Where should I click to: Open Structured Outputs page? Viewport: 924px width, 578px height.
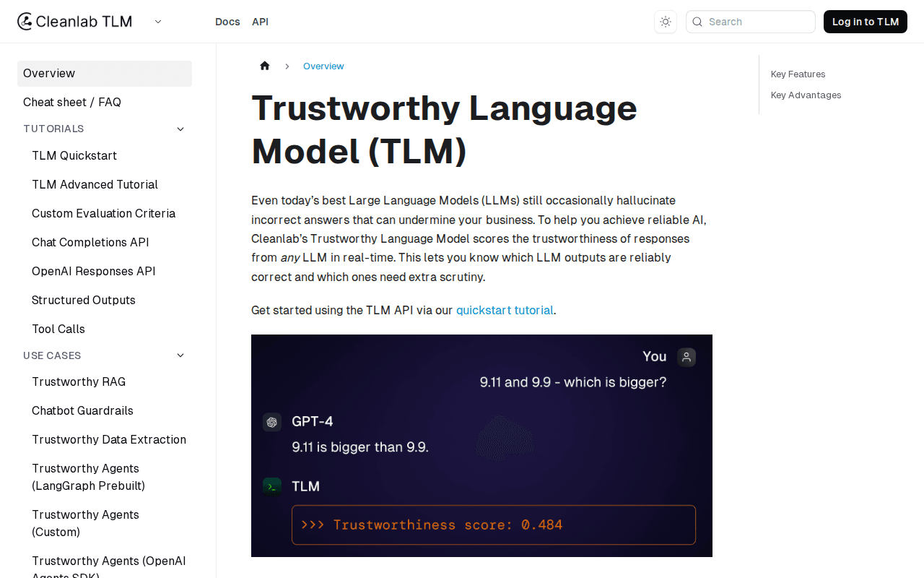pyautogui.click(x=109, y=301)
